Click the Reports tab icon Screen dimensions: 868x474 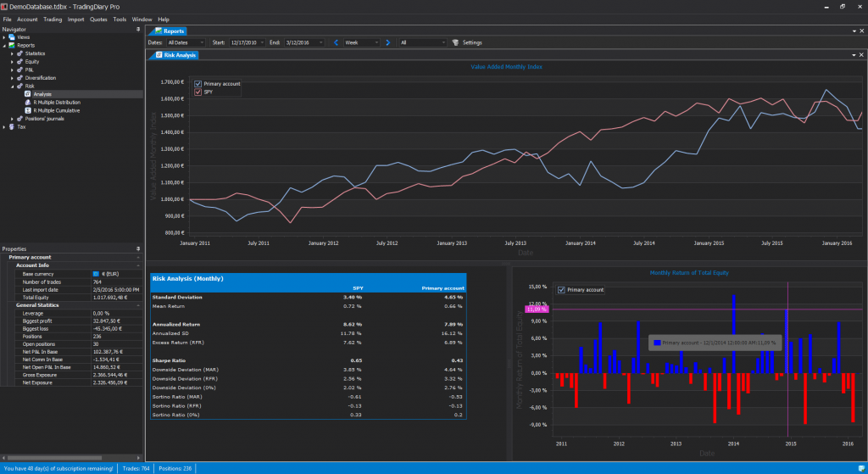click(159, 31)
